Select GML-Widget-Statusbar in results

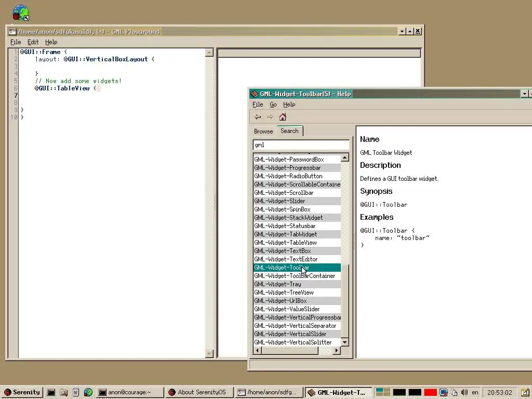[297, 226]
